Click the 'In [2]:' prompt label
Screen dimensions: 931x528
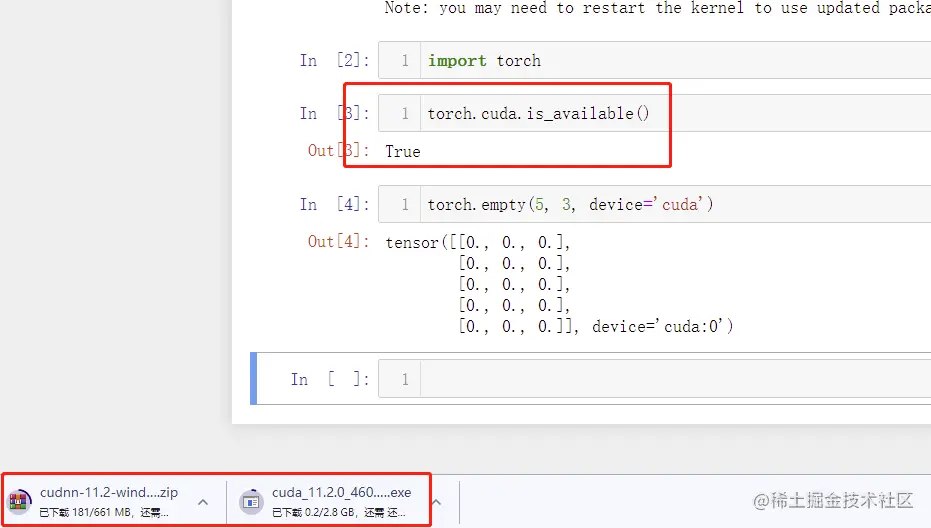click(334, 60)
